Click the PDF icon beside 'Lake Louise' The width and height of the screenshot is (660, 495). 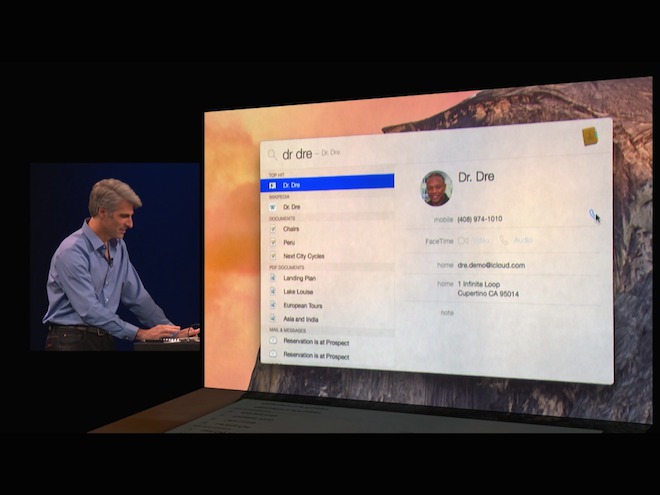(273, 291)
